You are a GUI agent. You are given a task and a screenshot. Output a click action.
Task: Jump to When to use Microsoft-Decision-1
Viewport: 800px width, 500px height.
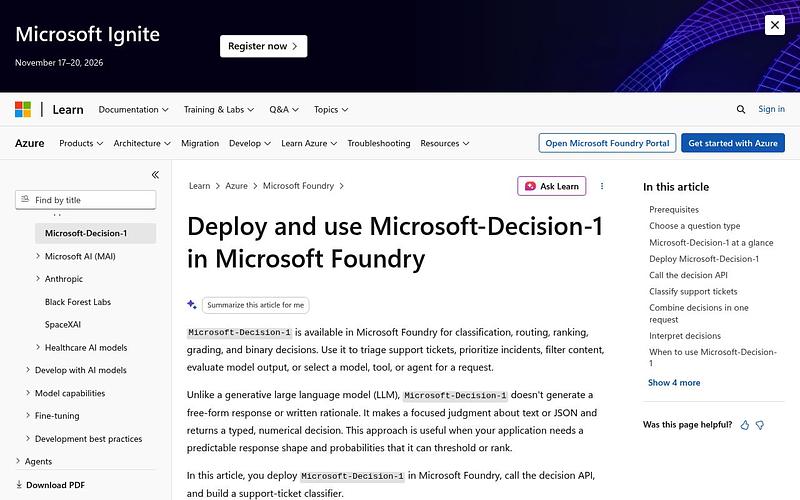(712, 357)
